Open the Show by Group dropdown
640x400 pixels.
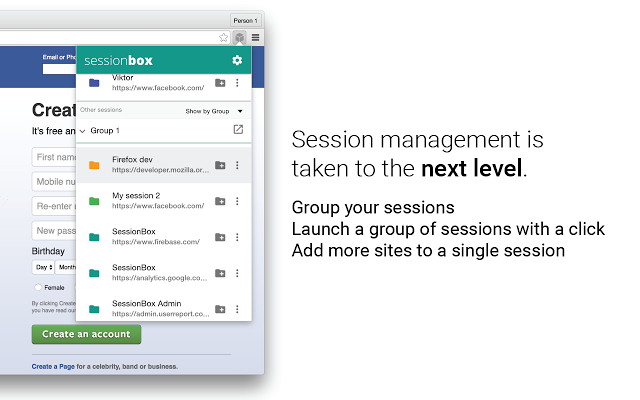click(x=214, y=111)
